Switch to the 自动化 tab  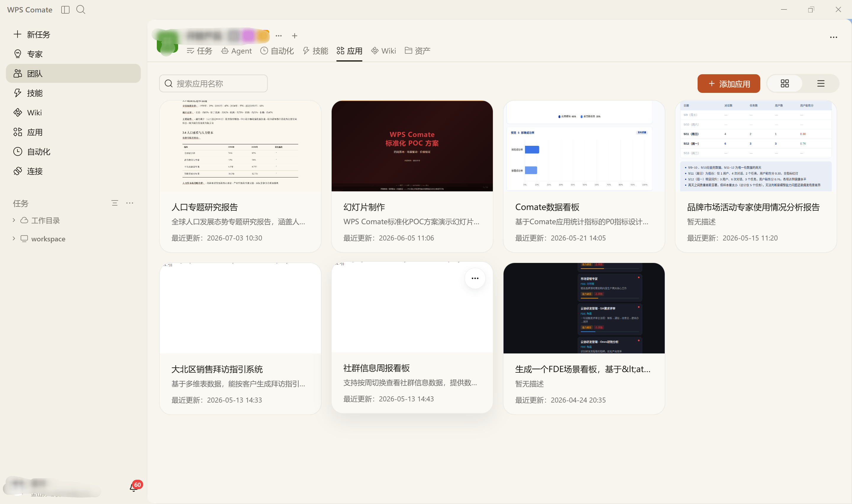pyautogui.click(x=277, y=51)
